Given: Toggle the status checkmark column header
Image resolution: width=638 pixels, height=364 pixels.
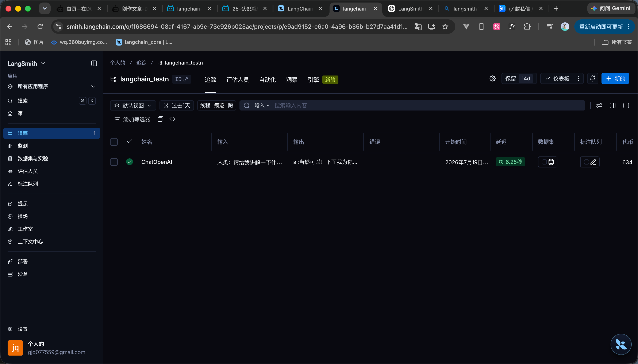Looking at the screenshot, I should [x=129, y=142].
